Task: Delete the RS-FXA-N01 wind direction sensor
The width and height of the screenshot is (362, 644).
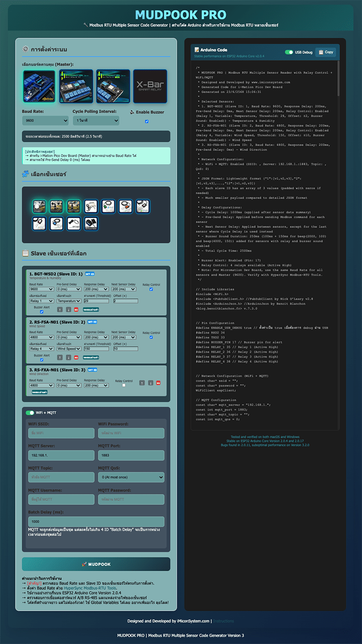Action: (158, 383)
